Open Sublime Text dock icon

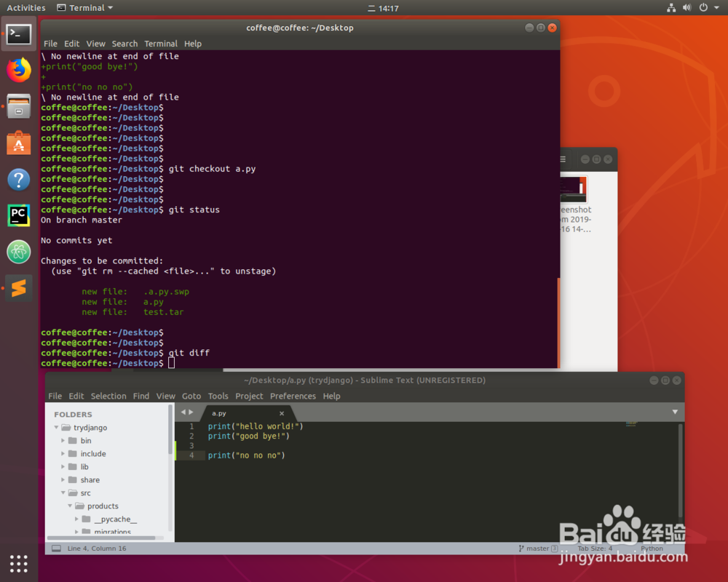pos(19,288)
